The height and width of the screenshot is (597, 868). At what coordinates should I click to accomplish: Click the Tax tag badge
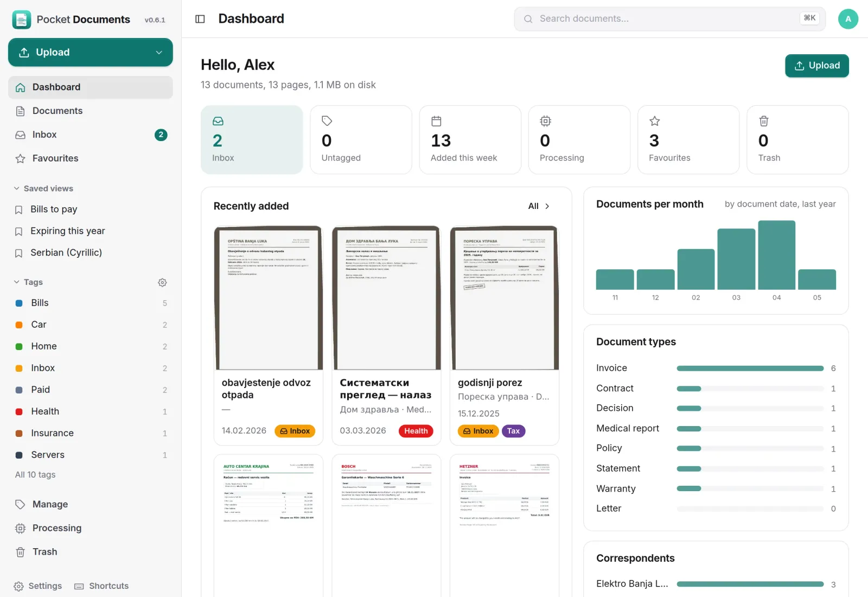click(513, 431)
